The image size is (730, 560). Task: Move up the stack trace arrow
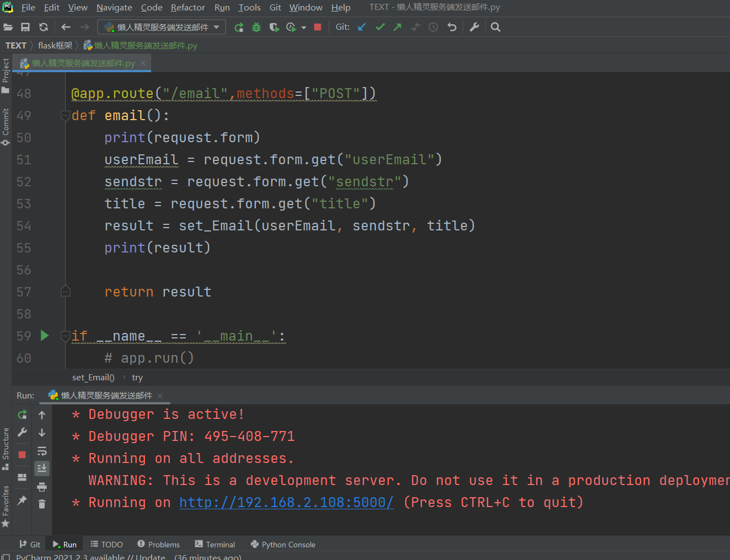point(42,414)
